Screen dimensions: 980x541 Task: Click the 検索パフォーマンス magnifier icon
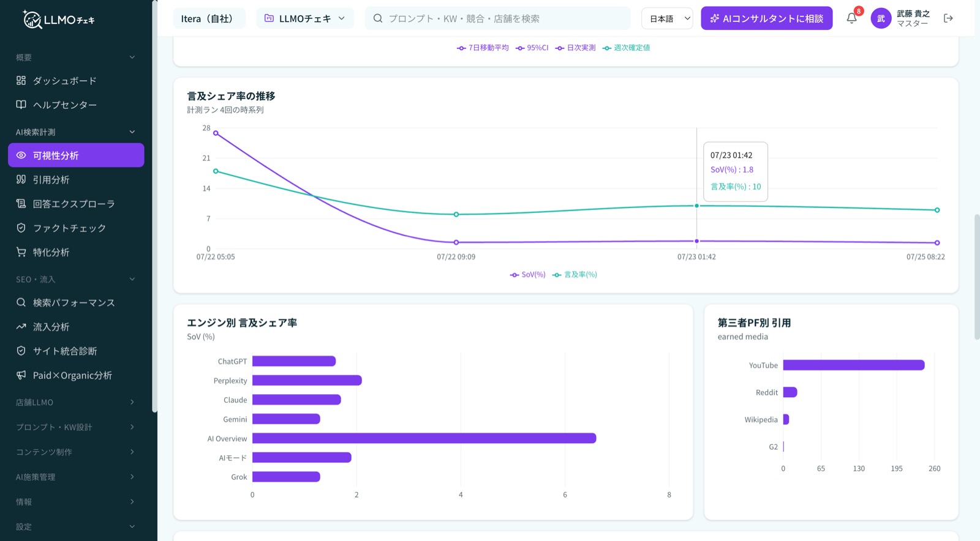pyautogui.click(x=21, y=302)
